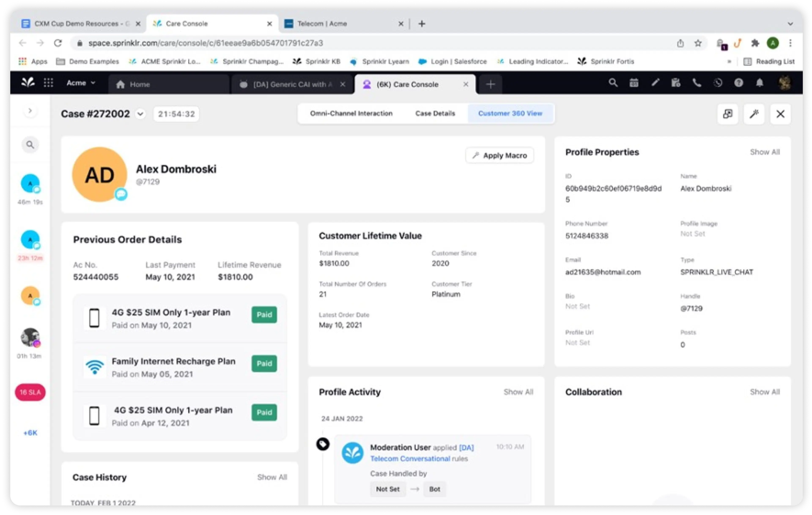Open the sidebar conversation with 01h 13m timer
812x515 pixels.
coord(30,337)
